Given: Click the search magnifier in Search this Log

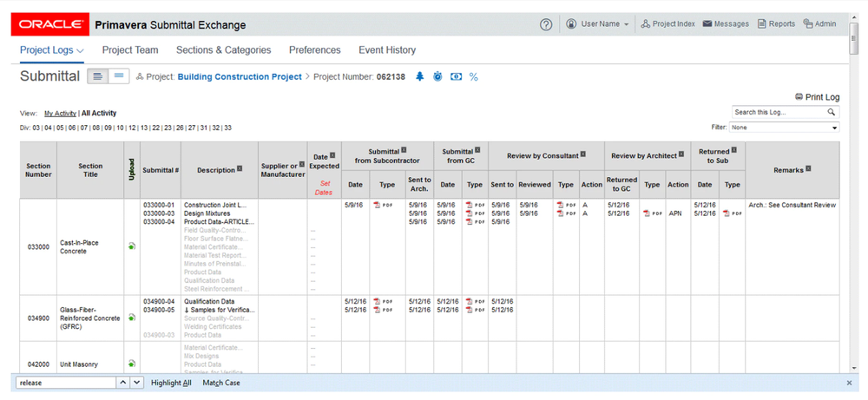Looking at the screenshot, I should (832, 112).
